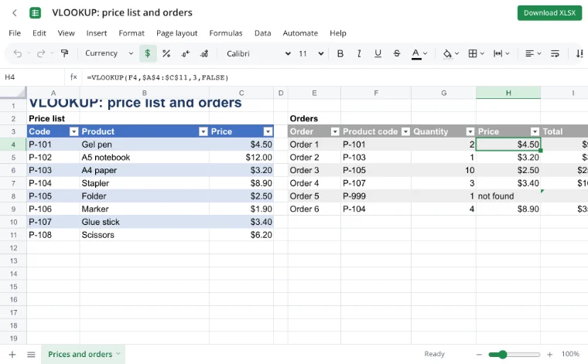The image size is (588, 364).
Task: Click the borders icon
Action: [473, 53]
